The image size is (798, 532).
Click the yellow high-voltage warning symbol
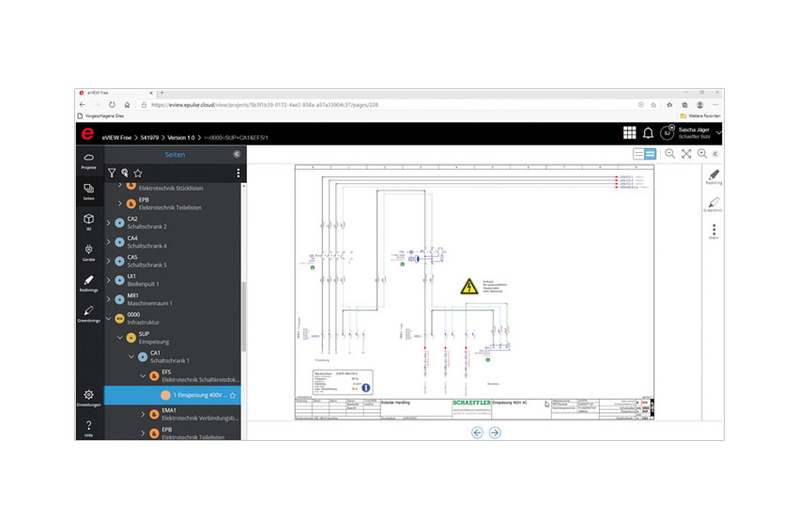468,286
